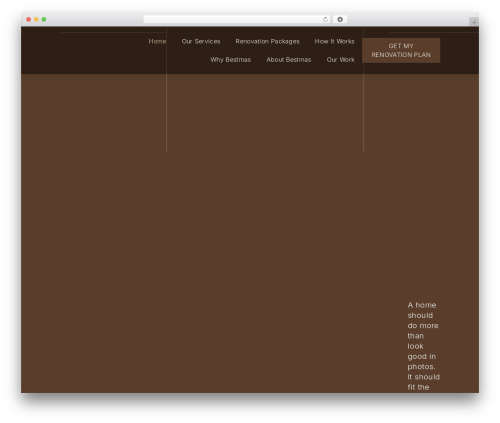Maximize window with green button
Screen dimensions: 500x423
44,19
